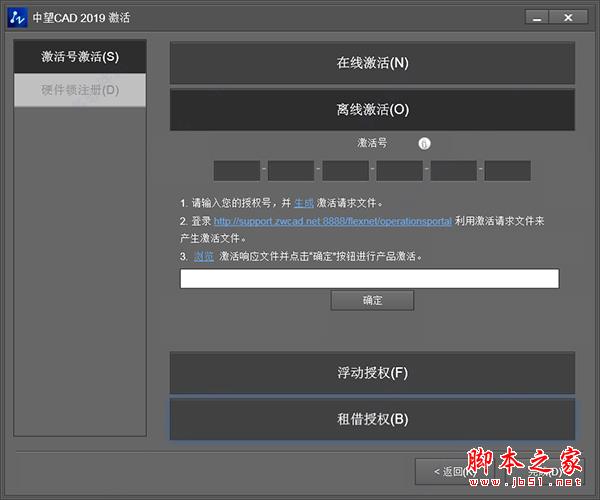
Task: Click the white response file path field
Action: click(x=370, y=279)
